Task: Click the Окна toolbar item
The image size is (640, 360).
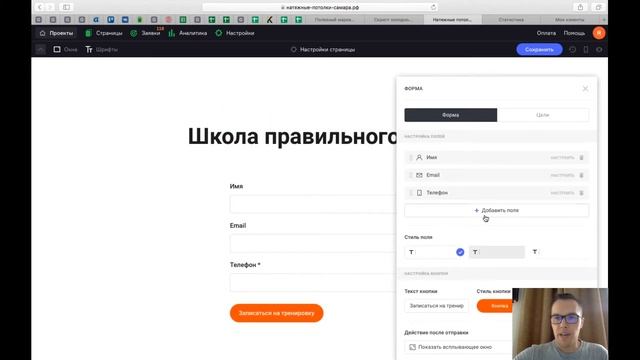Action: pos(65,49)
